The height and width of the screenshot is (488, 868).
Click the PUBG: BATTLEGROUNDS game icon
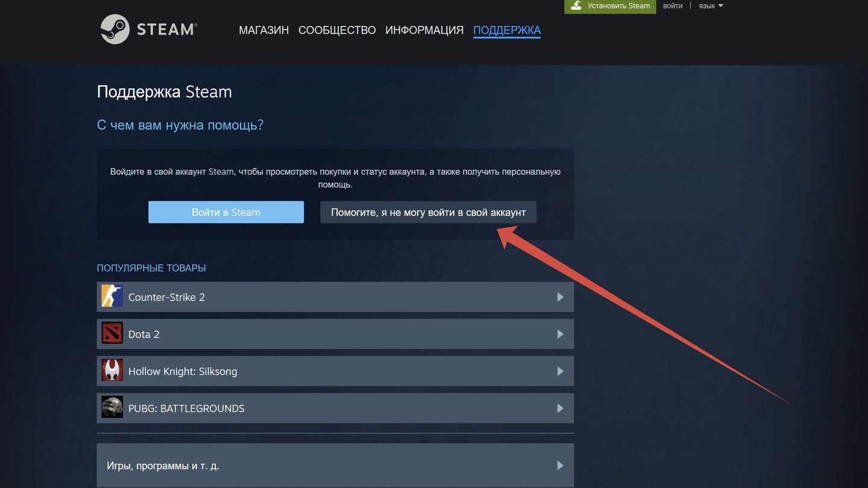(x=112, y=408)
